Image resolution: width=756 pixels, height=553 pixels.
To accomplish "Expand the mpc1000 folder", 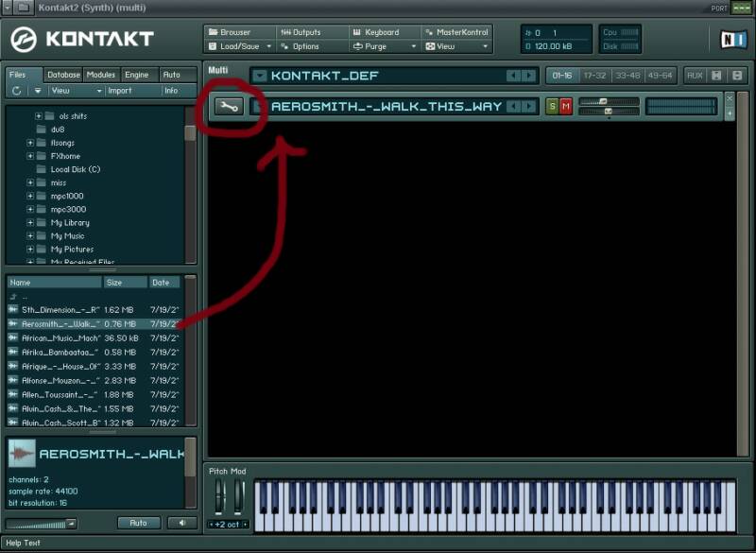I will pos(30,197).
